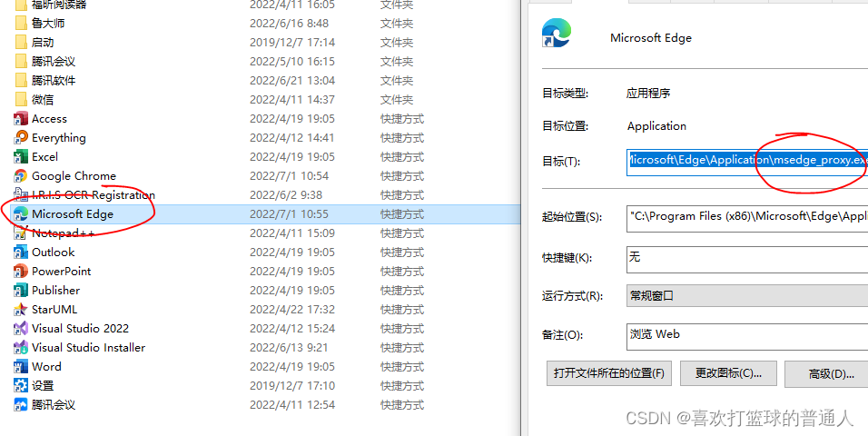Screen dimensions: 868x436
Task: Select the I.R.I.S OCR Registration name
Action: click(x=94, y=195)
